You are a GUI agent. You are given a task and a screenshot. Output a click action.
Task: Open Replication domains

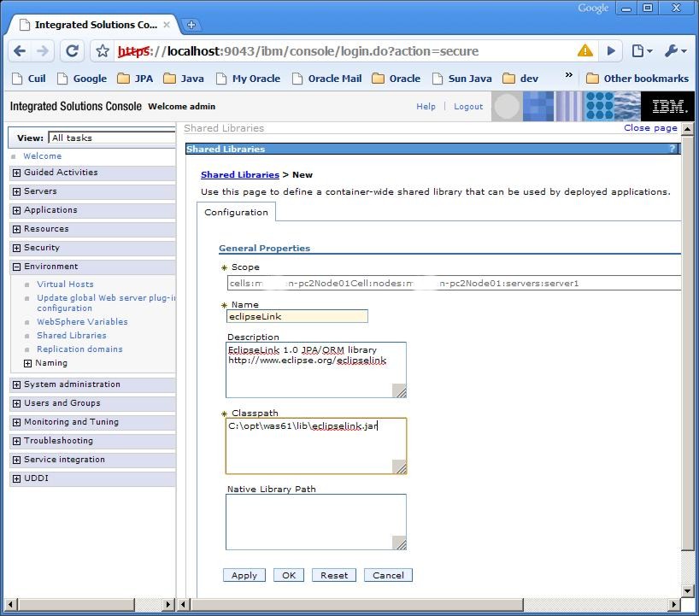(79, 349)
